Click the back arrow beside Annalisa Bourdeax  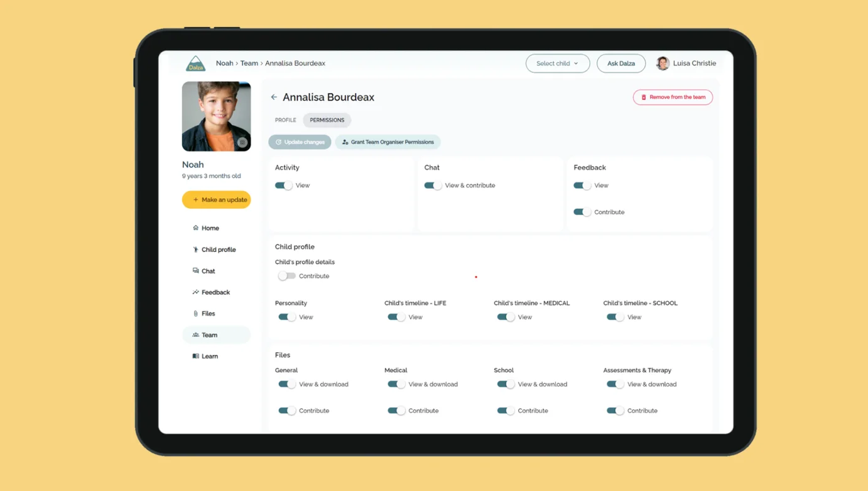click(273, 97)
